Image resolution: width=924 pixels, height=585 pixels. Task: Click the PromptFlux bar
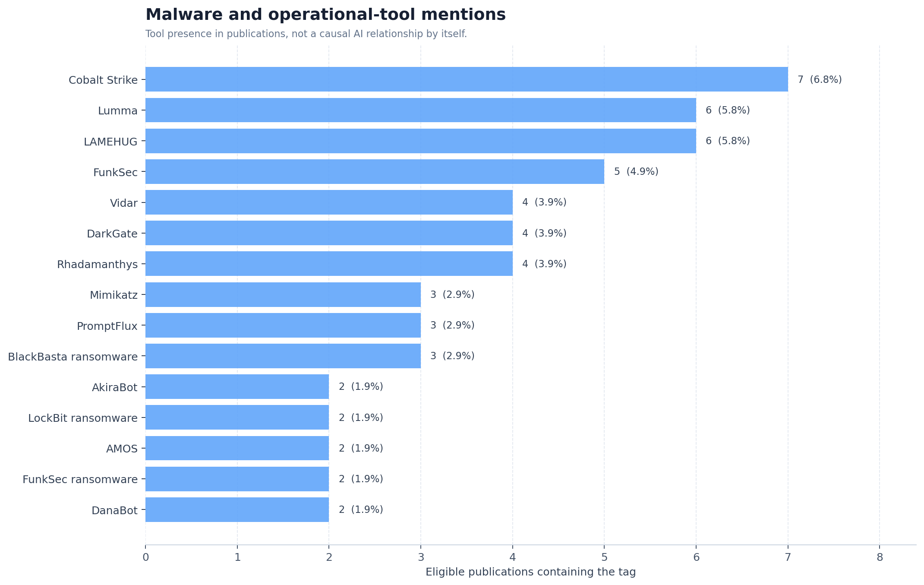click(x=283, y=325)
